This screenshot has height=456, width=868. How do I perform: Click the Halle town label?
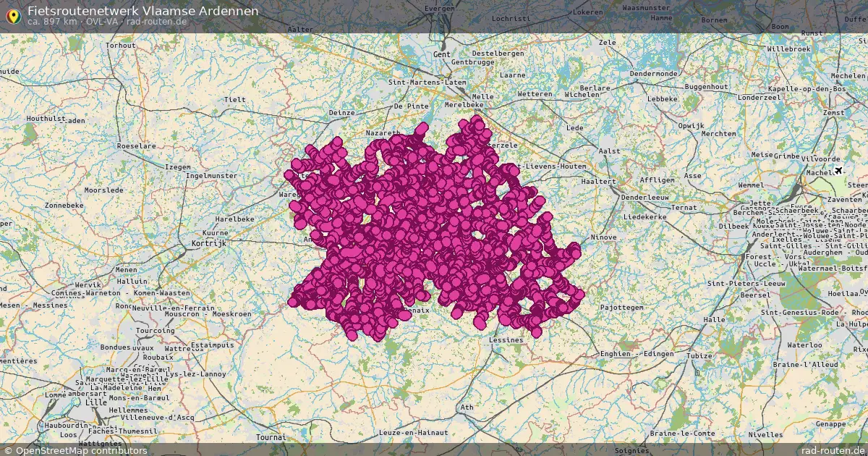[x=715, y=319]
